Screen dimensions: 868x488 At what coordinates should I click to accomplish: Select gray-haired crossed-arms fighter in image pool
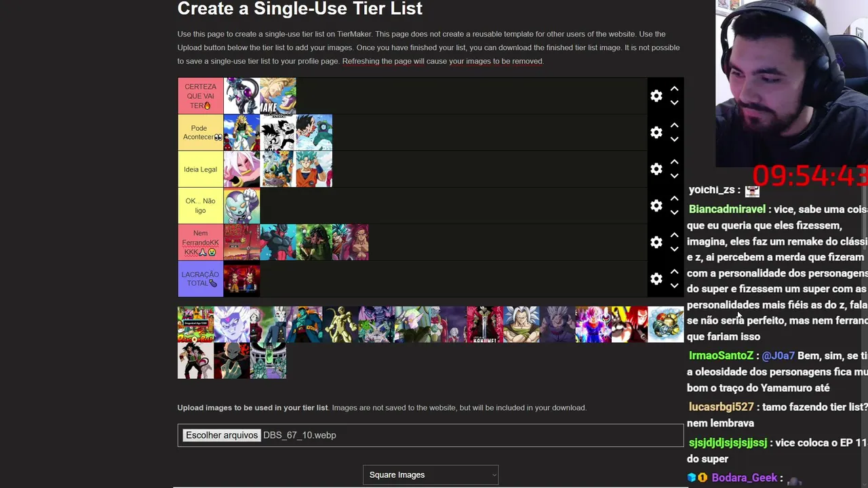point(521,325)
